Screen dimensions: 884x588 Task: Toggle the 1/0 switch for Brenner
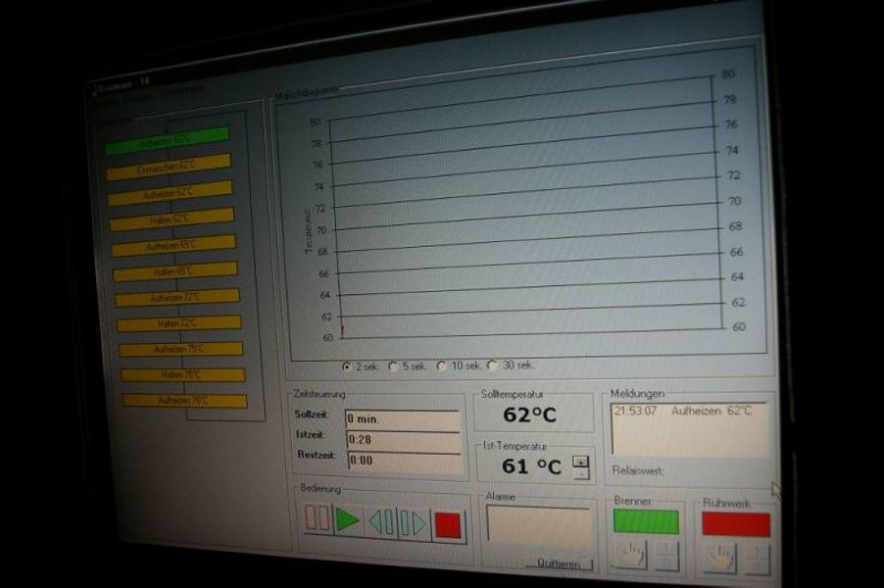(x=666, y=556)
